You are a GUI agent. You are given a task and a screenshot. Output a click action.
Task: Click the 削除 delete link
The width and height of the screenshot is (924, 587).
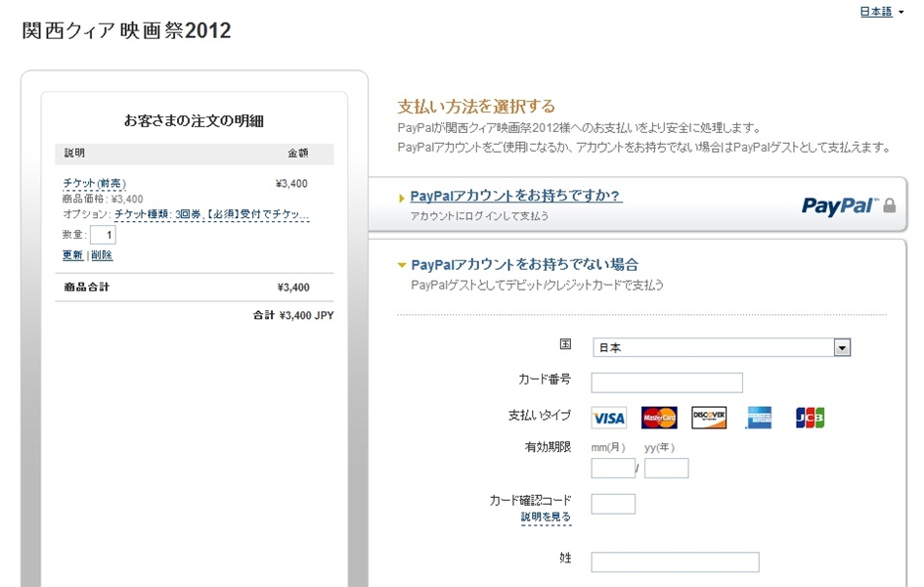point(102,255)
